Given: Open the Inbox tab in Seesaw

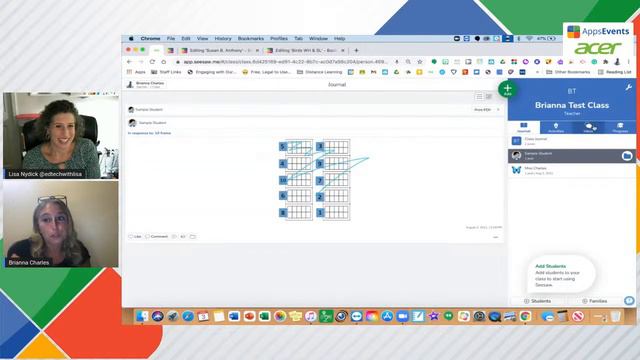Looking at the screenshot, I should click(588, 127).
